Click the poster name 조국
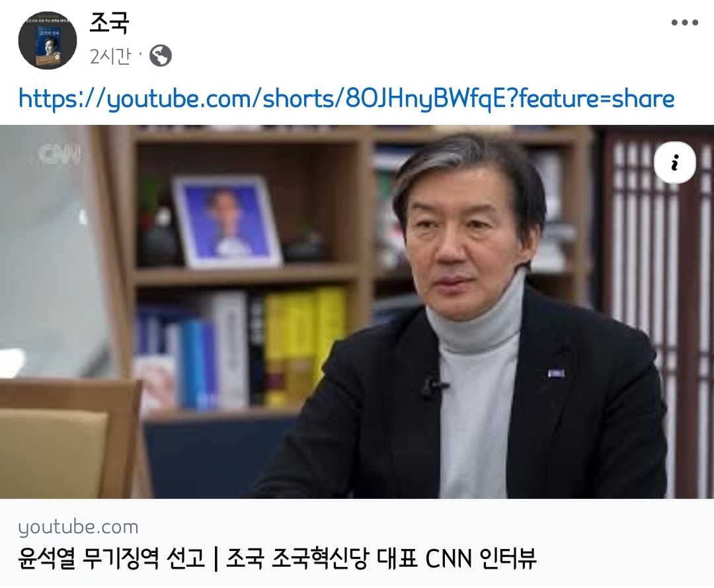Image resolution: width=714 pixels, height=588 pixels. tap(109, 22)
